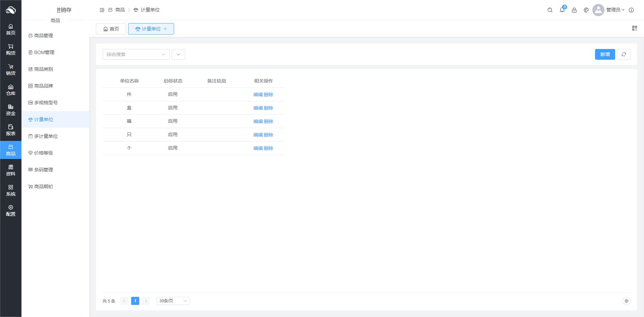Open 商品类别 in the sidebar menu
This screenshot has width=644, height=317.
[44, 69]
